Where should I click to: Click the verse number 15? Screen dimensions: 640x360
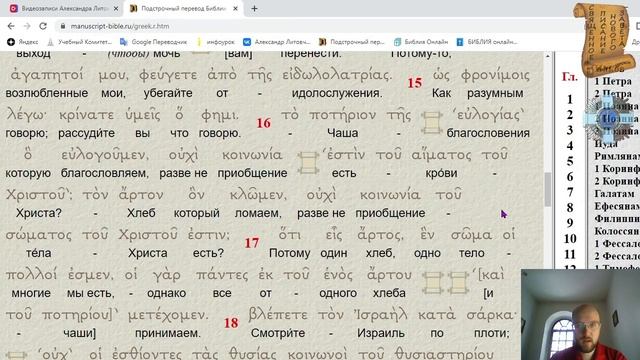415,83
